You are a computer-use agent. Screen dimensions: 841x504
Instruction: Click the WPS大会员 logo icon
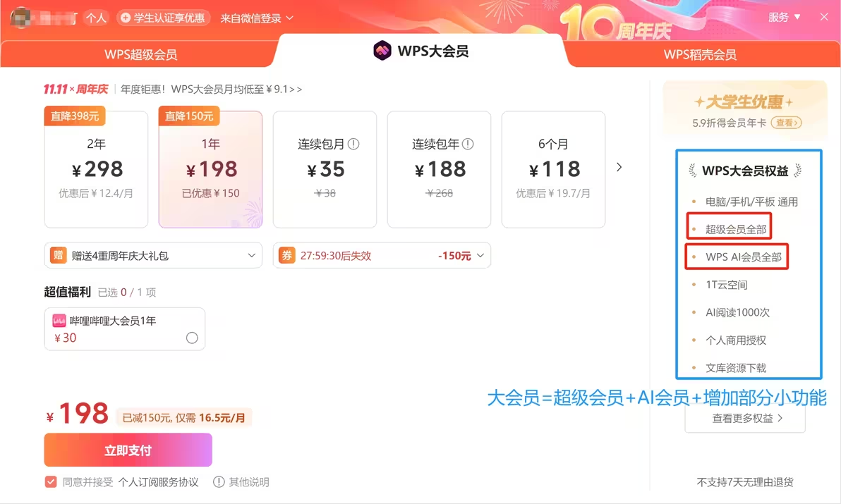coord(382,51)
